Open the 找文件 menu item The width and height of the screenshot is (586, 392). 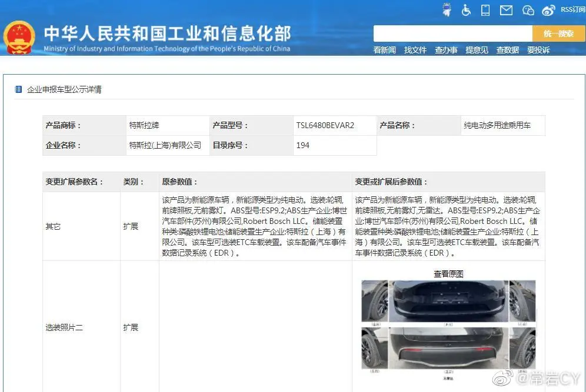415,50
